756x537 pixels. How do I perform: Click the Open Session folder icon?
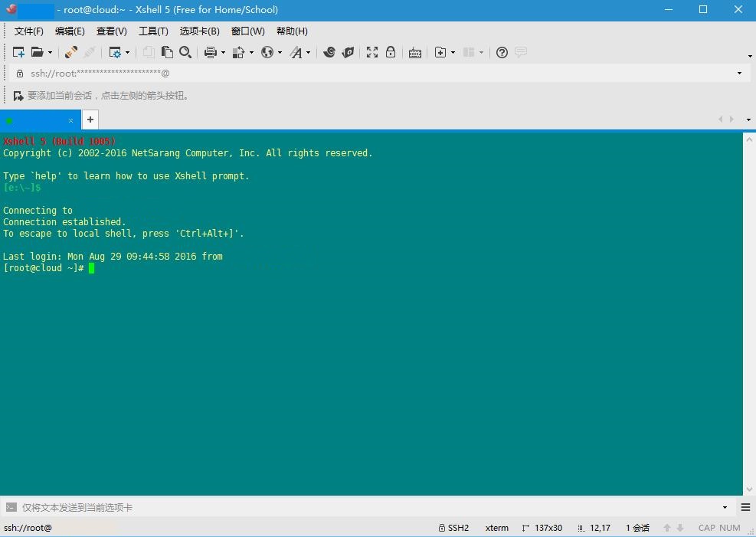[x=37, y=52]
